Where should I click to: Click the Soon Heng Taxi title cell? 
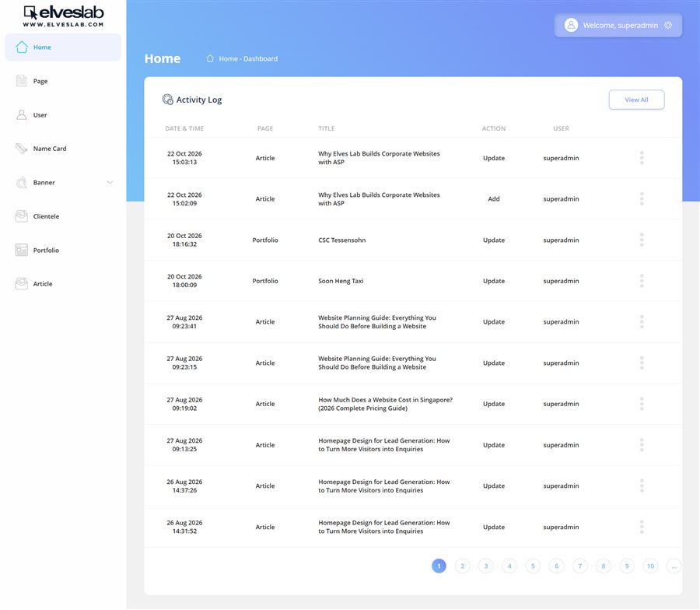click(x=341, y=281)
